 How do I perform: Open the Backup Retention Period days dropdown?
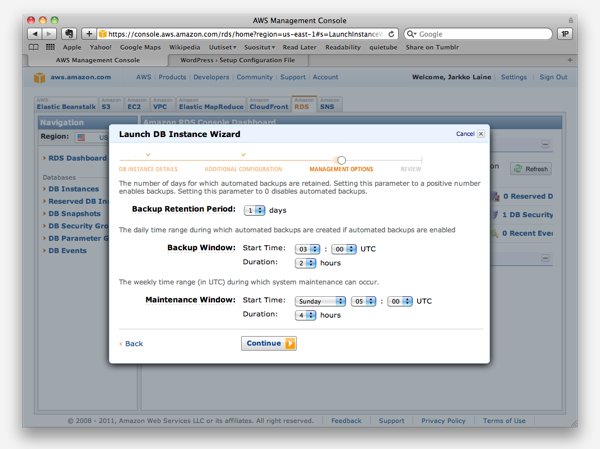click(x=254, y=210)
